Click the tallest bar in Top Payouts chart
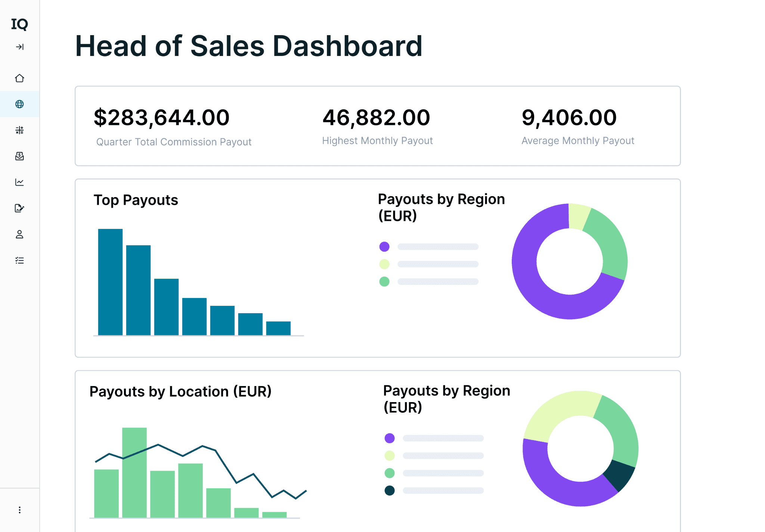The height and width of the screenshot is (532, 765). (x=110, y=282)
